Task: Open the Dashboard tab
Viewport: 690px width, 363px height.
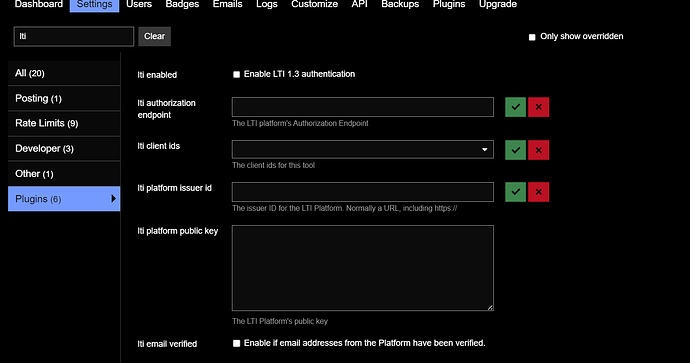Action: pos(39,4)
